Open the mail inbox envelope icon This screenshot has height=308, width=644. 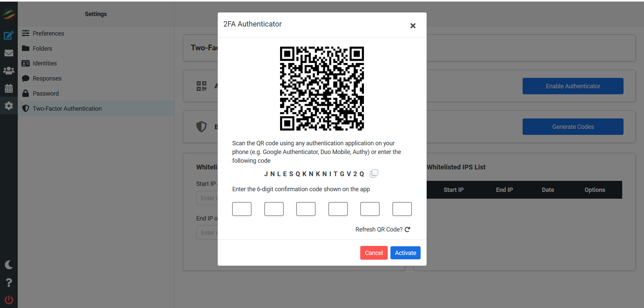pyautogui.click(x=9, y=53)
